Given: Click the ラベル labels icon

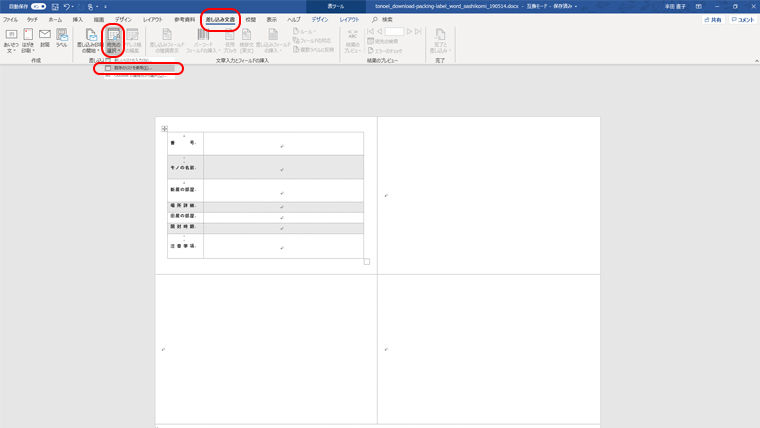Looking at the screenshot, I should coord(61,40).
